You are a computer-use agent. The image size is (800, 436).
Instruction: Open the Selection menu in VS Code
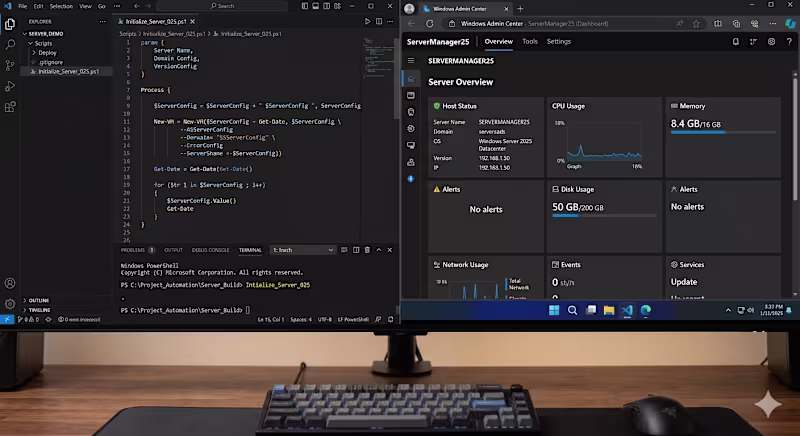click(x=61, y=6)
